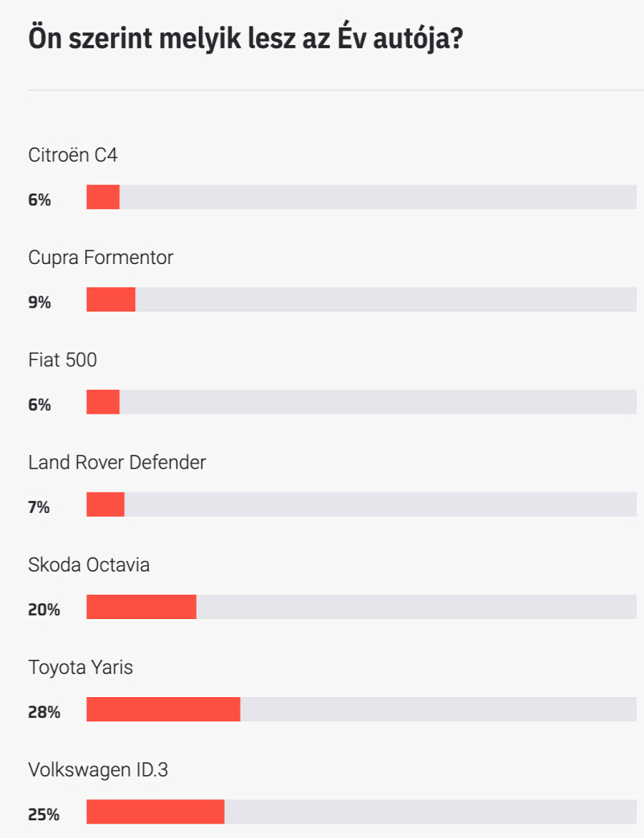Image resolution: width=644 pixels, height=838 pixels.
Task: Select the Land Rover Defender option label
Action: coord(117,462)
